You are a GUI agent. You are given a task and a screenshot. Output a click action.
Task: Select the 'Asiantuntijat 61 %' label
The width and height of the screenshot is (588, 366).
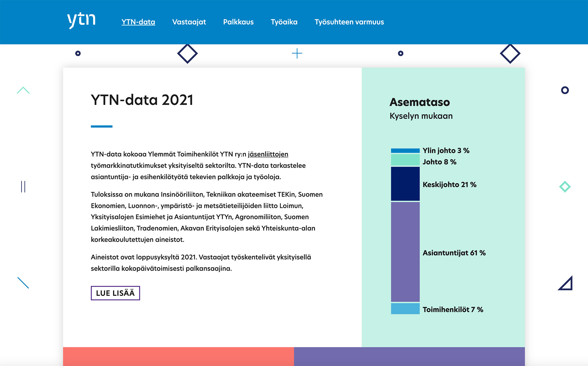tap(454, 253)
